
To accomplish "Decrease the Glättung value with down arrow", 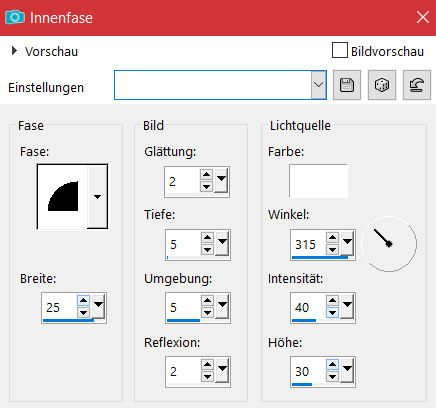I will pos(206,187).
